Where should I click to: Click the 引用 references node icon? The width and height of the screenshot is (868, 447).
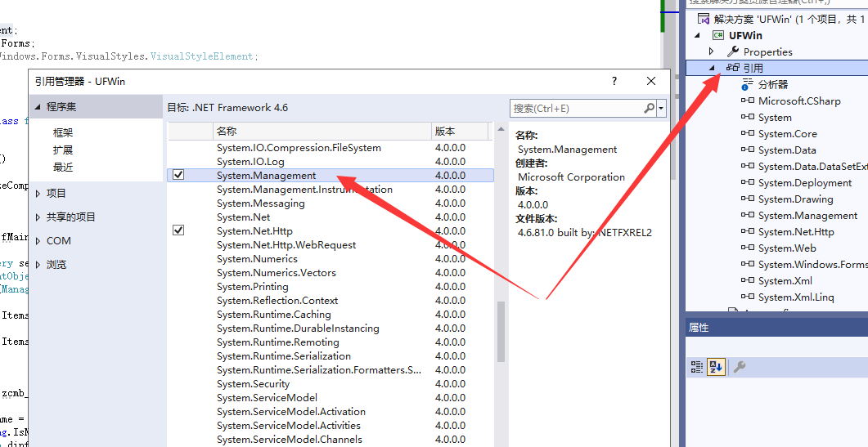[x=732, y=68]
